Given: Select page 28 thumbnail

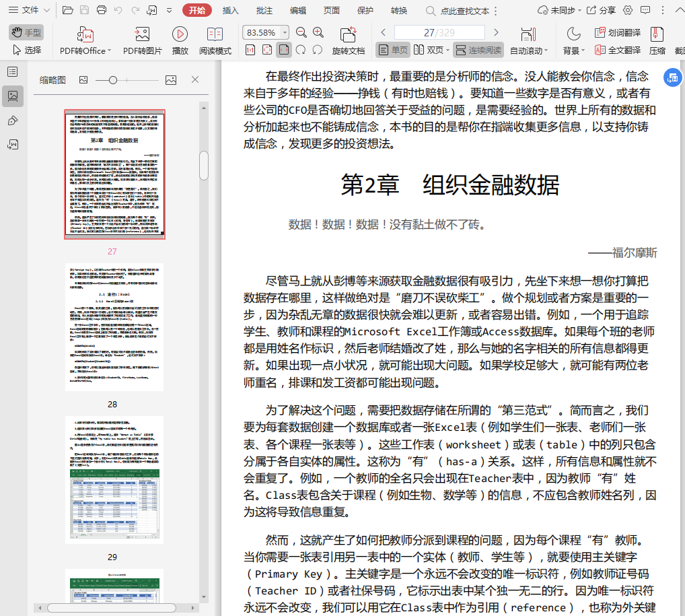Looking at the screenshot, I should click(x=114, y=327).
